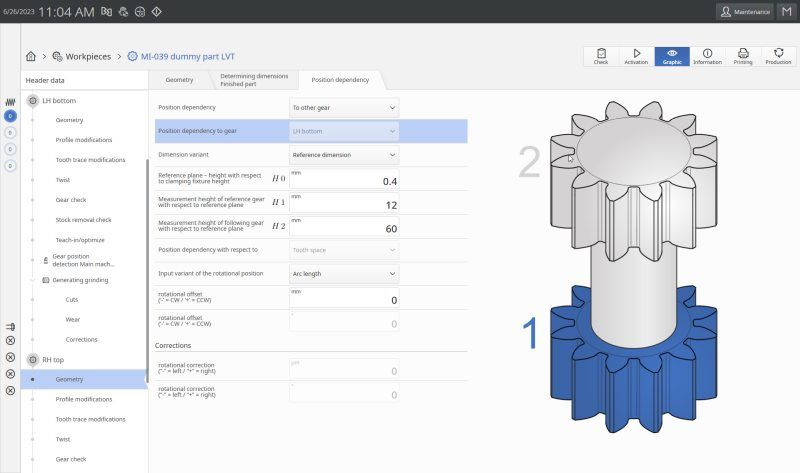Go to the Home icon in breadcrumb
Screen dimensions: 800x473
[x=31, y=56]
